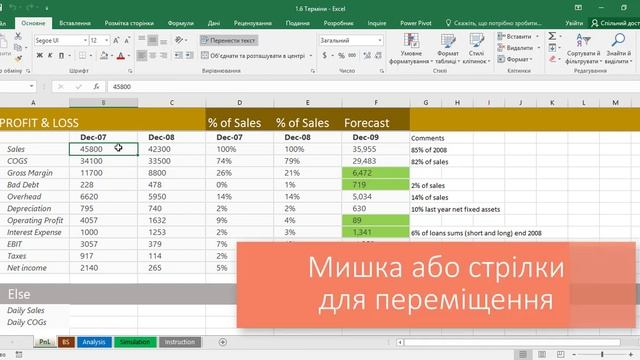
Task: Toggle middle vertical alignment
Action: (153, 40)
